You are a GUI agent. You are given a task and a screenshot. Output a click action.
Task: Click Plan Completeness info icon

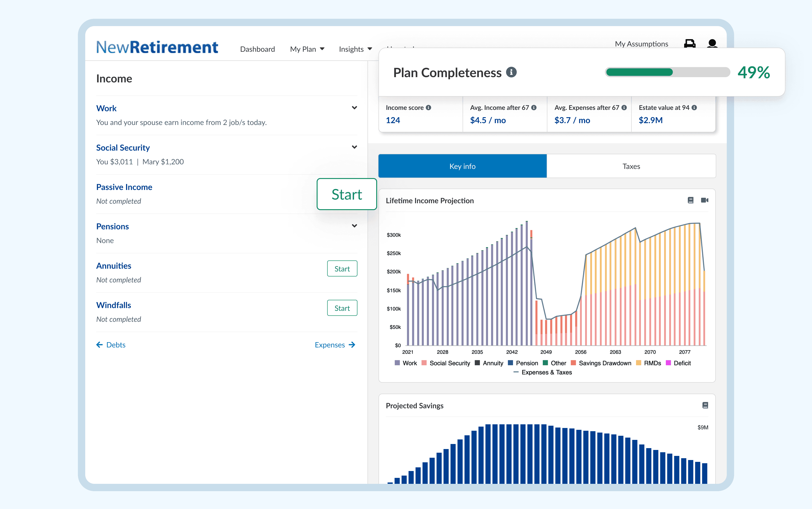[x=511, y=72]
